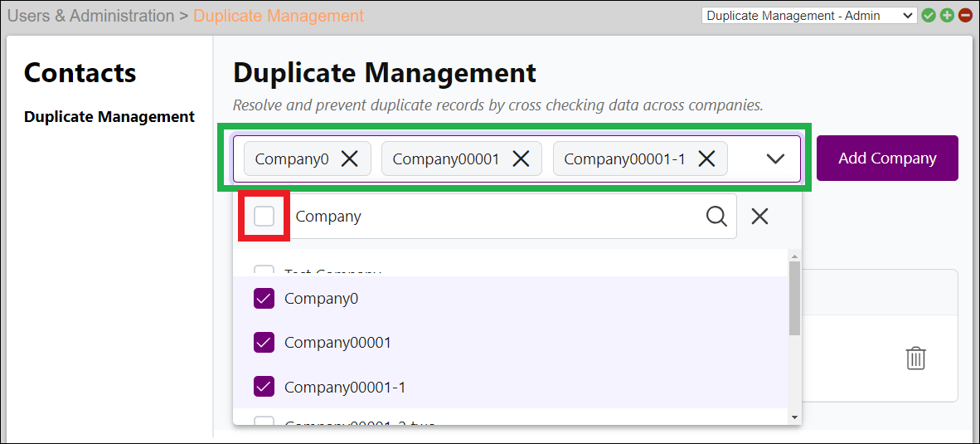
Task: Open the Duplicate Management - Admin dropdown
Action: (808, 16)
